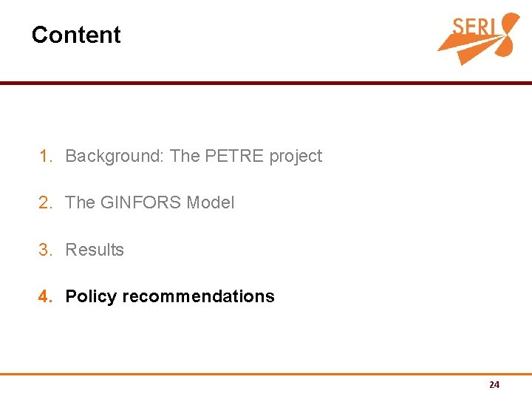Click the slide page number 24
Viewport: 532px width, 399px height.
(x=494, y=385)
